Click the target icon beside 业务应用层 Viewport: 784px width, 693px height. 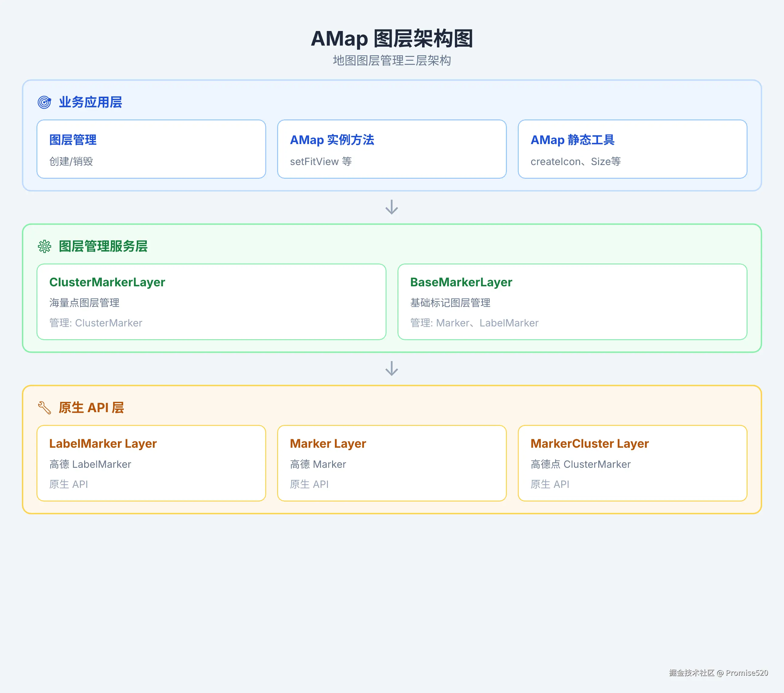click(44, 102)
